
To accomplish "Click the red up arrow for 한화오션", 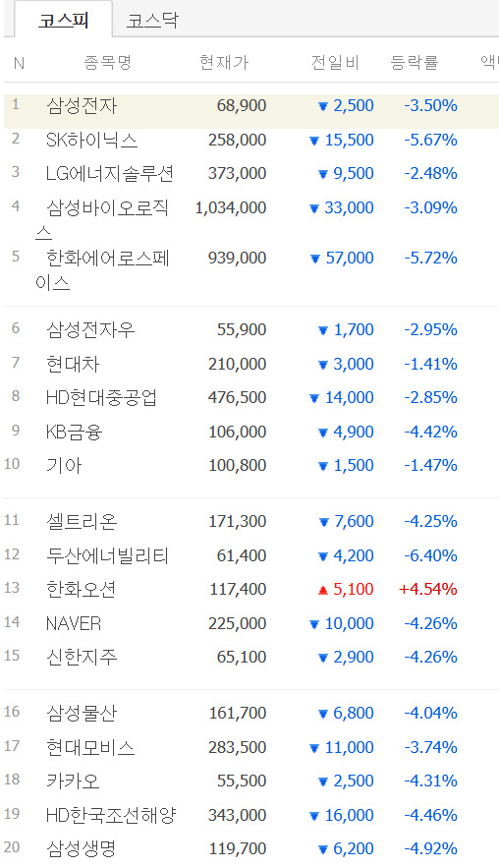I will tap(323, 590).
